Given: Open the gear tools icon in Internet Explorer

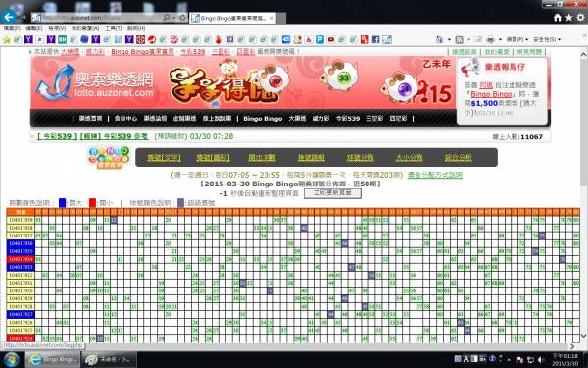Looking at the screenshot, I should click(x=581, y=18).
